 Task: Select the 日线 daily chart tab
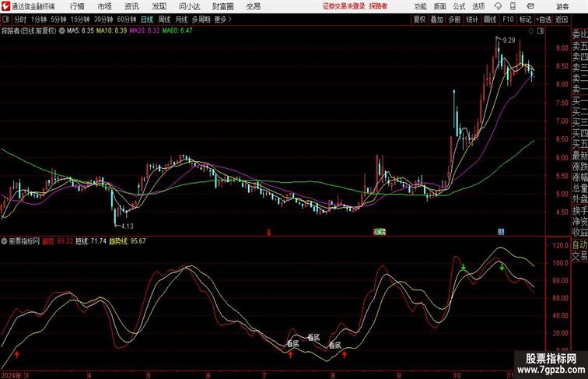[147, 19]
